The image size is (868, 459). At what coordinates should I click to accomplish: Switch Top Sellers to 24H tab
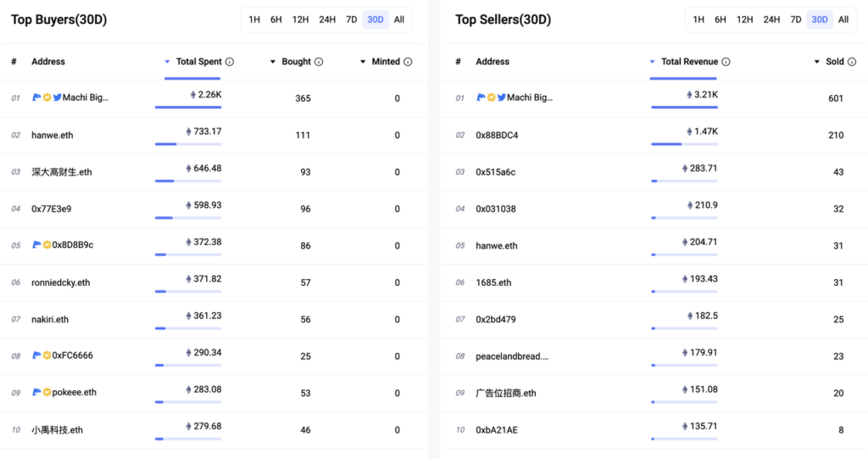(771, 20)
